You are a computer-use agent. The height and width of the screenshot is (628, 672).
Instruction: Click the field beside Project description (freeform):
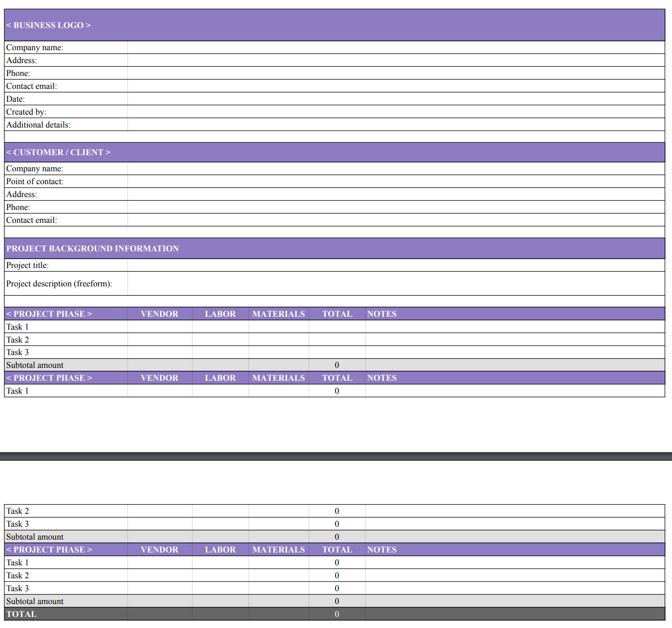point(396,284)
